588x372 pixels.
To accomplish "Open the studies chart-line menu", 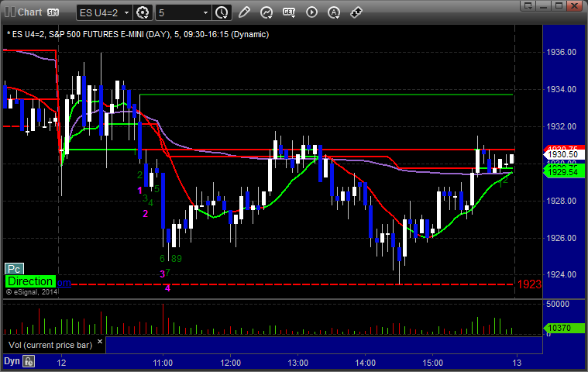I will pyautogui.click(x=266, y=12).
